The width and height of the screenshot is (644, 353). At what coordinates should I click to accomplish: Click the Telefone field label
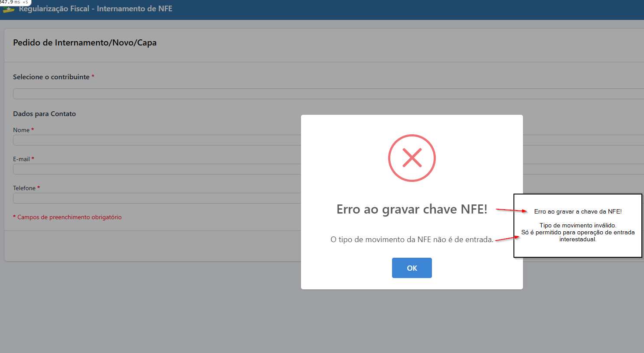point(24,188)
